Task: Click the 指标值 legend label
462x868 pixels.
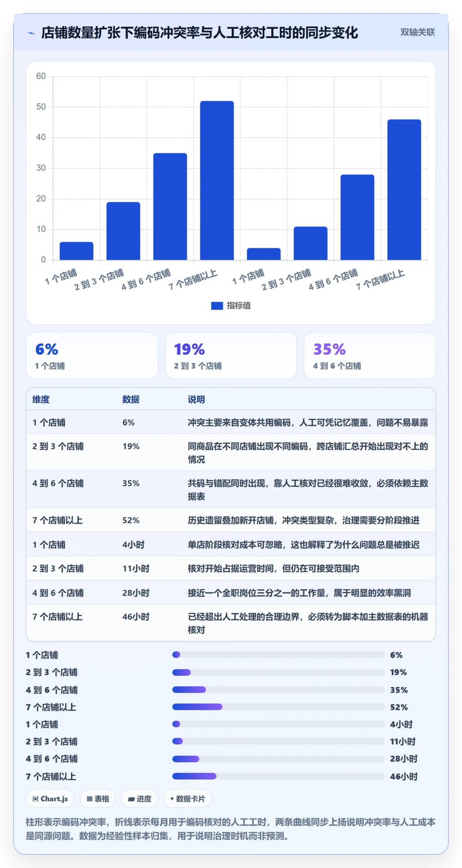Action: [239, 305]
